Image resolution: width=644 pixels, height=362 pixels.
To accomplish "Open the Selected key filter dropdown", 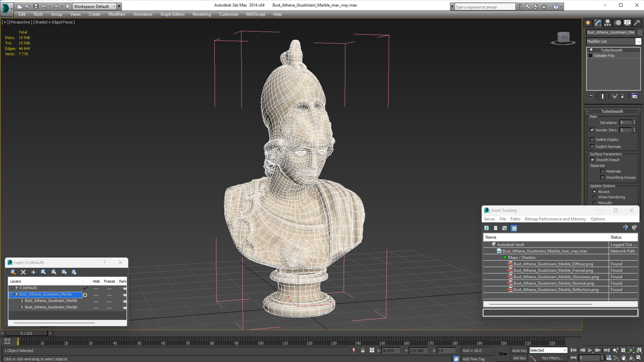I will pos(548,350).
